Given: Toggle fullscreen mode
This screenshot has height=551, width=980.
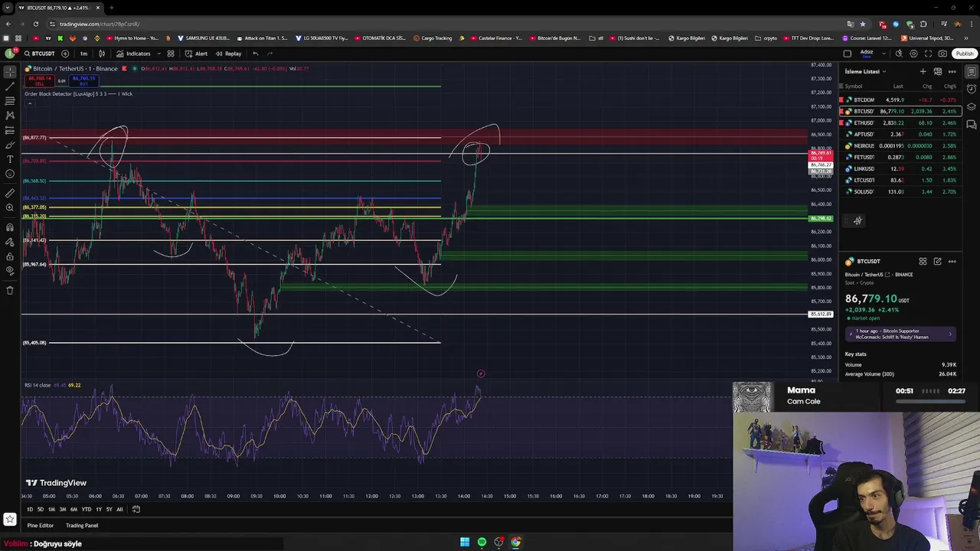Looking at the screenshot, I should [928, 54].
